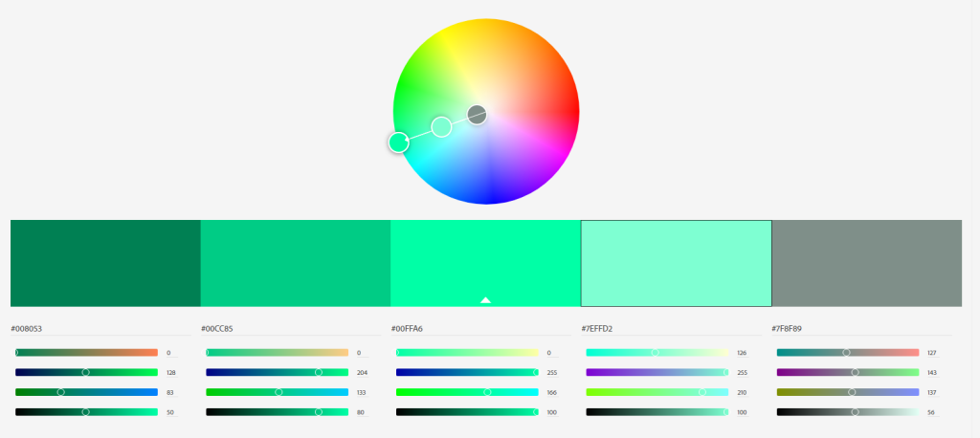Click the bright green handle at wheel edge
This screenshot has height=438, width=980.
pyautogui.click(x=399, y=142)
